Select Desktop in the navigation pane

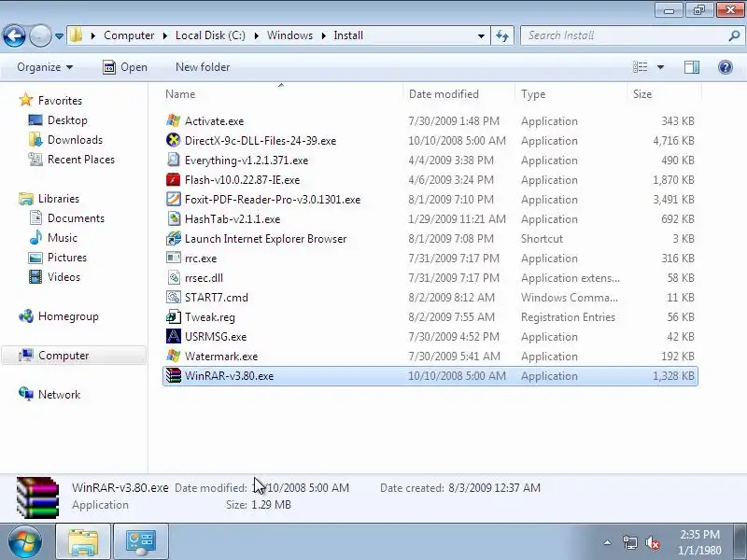pos(67,120)
